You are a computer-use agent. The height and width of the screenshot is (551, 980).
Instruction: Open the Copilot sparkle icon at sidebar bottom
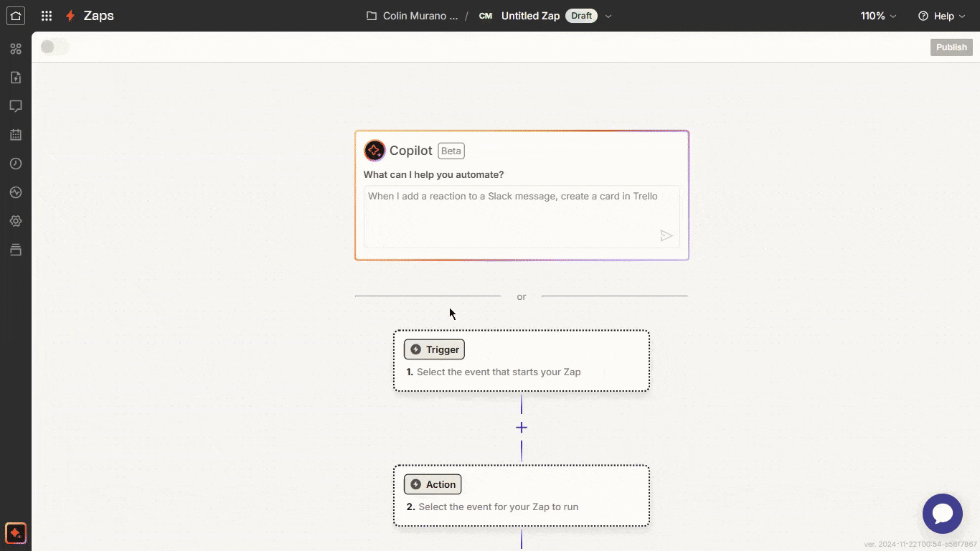click(16, 533)
